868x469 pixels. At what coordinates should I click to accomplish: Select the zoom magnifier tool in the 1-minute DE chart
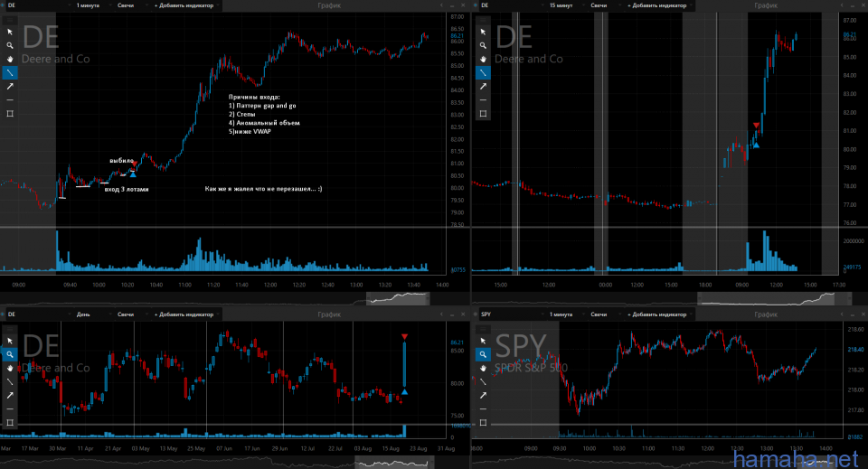click(10, 44)
